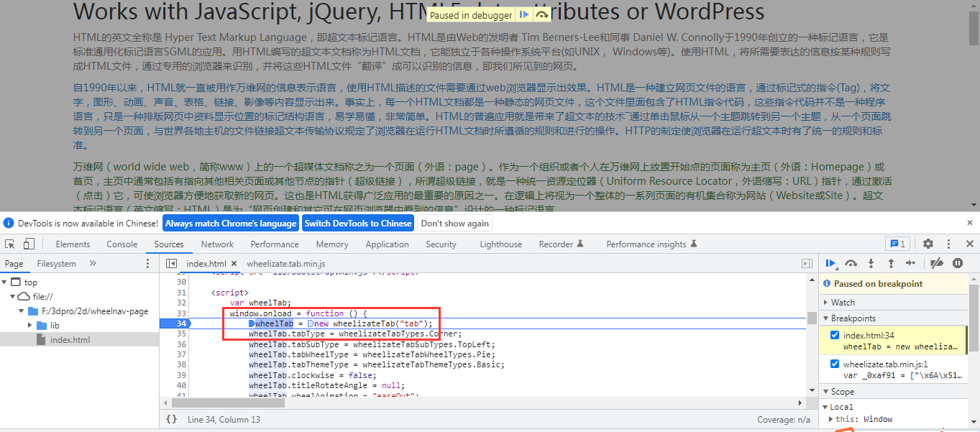This screenshot has width=980, height=432.
Task: Select the Page navigator tab
Action: tap(14, 264)
